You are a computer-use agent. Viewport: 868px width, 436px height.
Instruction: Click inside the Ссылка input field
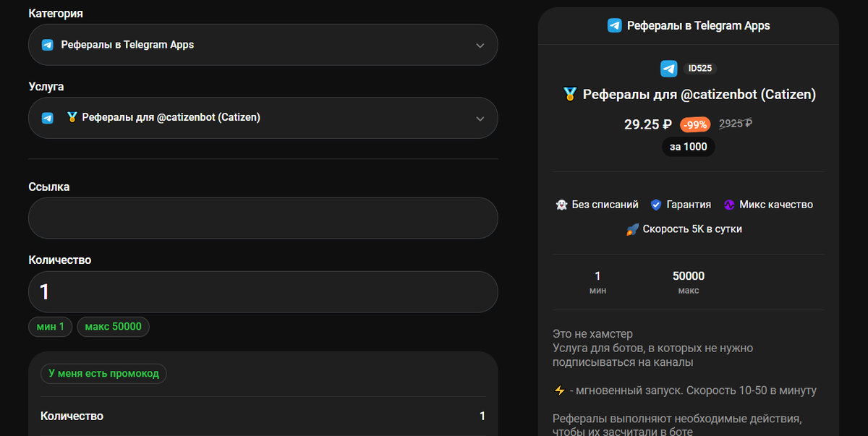(x=263, y=218)
